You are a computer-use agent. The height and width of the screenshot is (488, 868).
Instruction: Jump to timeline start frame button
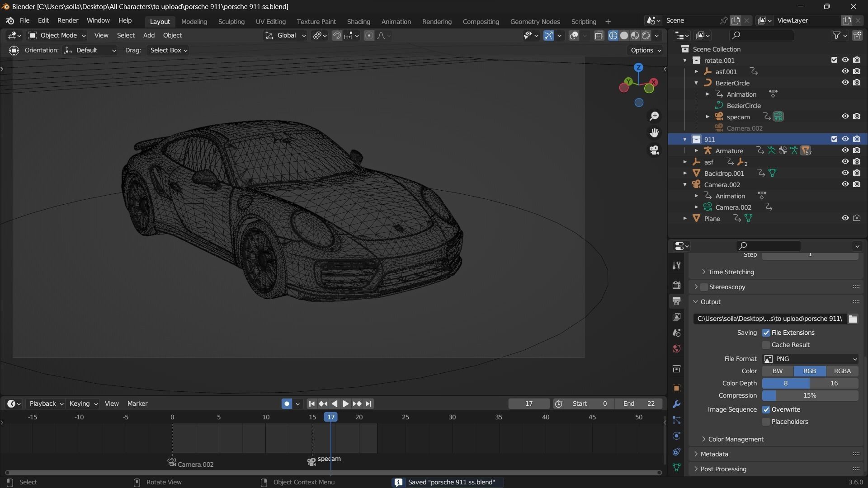pos(312,404)
